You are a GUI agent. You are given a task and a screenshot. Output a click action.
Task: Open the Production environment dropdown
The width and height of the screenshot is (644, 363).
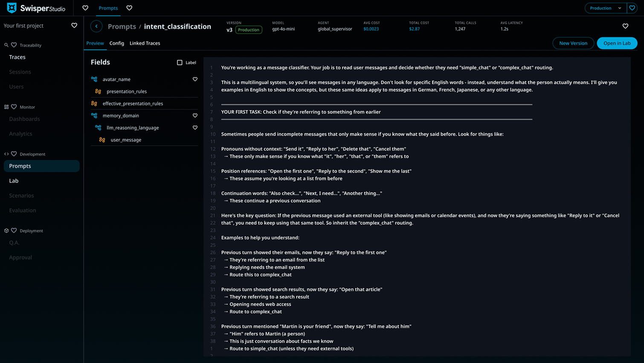(x=605, y=8)
